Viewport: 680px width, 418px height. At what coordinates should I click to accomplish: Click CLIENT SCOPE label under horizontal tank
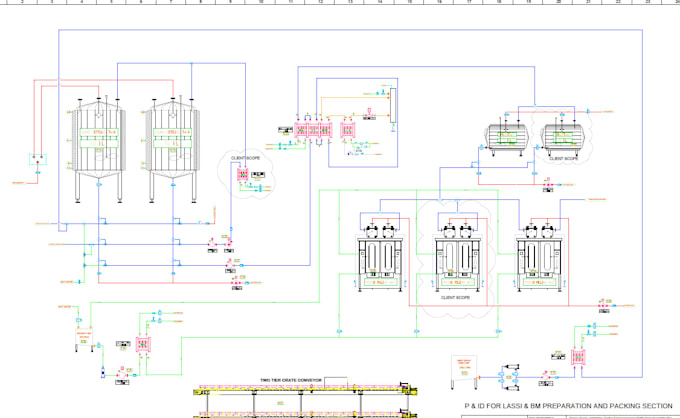[x=564, y=159]
